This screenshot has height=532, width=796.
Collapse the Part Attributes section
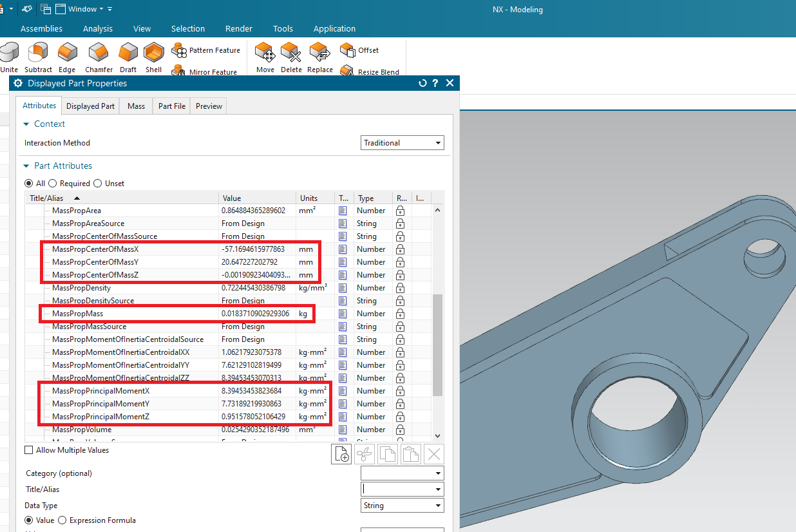tap(26, 166)
